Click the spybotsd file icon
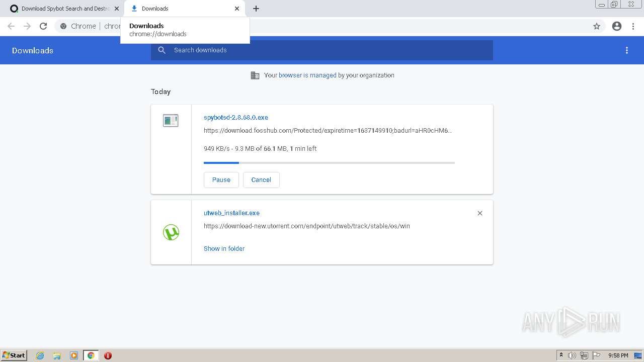644x362 pixels. point(171,121)
